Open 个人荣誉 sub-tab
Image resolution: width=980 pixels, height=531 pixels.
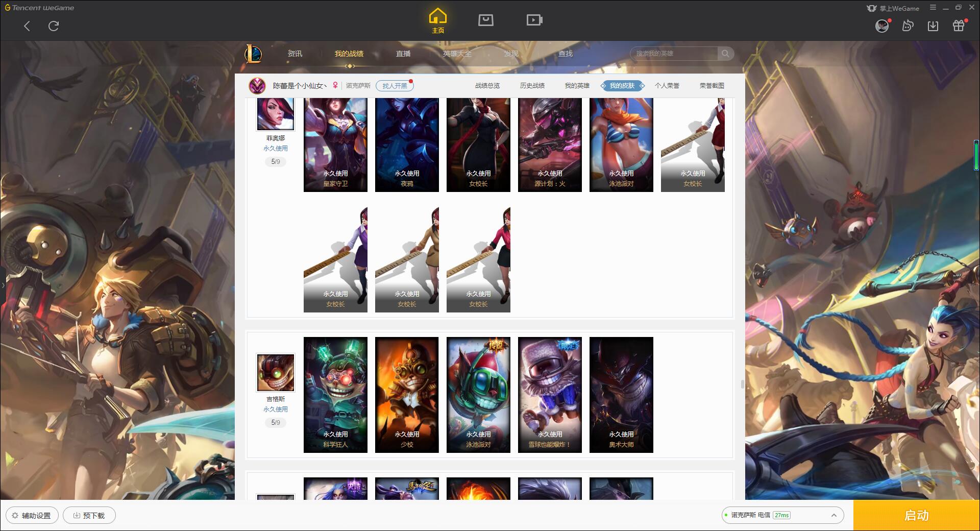click(667, 86)
